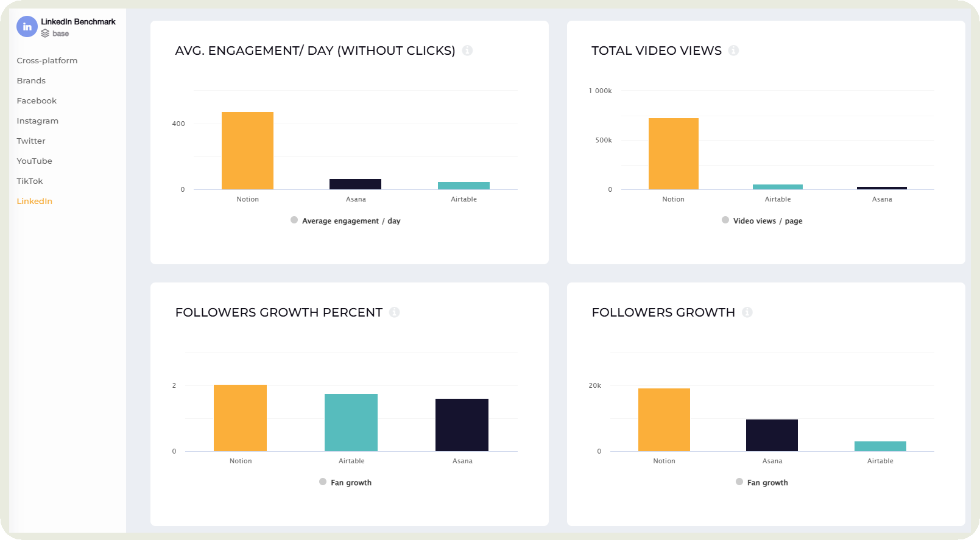Open info icon next to Avg. Engagement/Day title
Image resolution: width=980 pixels, height=540 pixels.
pyautogui.click(x=467, y=51)
